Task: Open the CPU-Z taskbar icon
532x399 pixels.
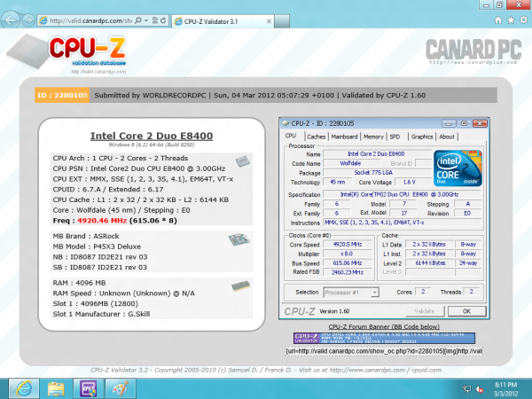Action: 88,388
